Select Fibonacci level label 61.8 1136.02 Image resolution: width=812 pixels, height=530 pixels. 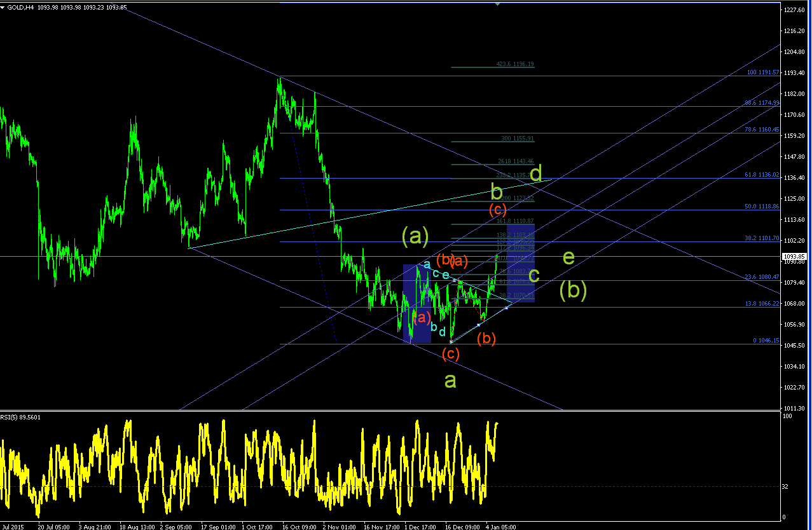762,174
